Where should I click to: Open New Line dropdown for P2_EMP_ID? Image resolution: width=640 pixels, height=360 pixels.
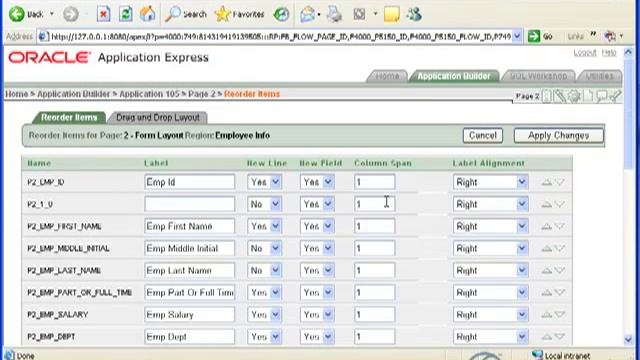(x=264, y=182)
